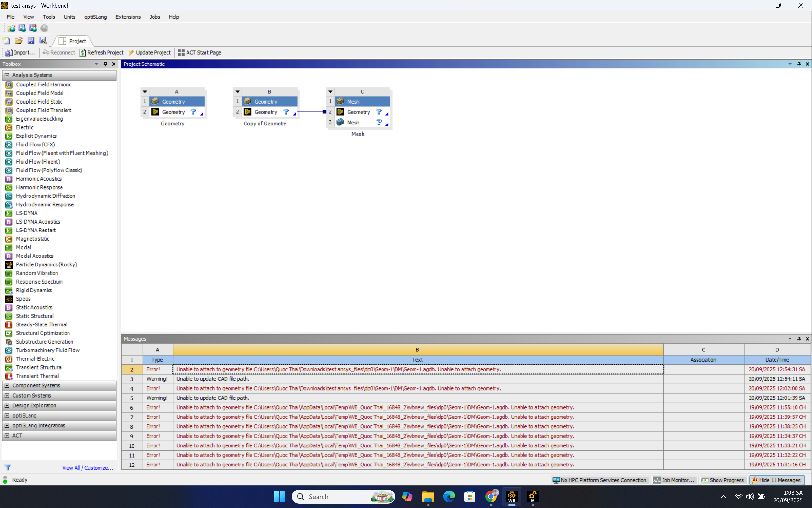Click the Toolbox filter funnel icon
This screenshot has height=508, width=812.
[x=8, y=467]
